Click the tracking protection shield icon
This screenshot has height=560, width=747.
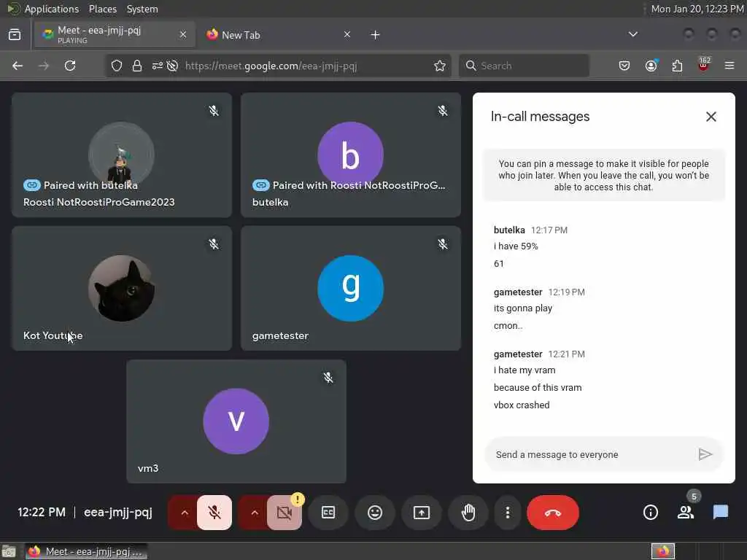coord(117,66)
